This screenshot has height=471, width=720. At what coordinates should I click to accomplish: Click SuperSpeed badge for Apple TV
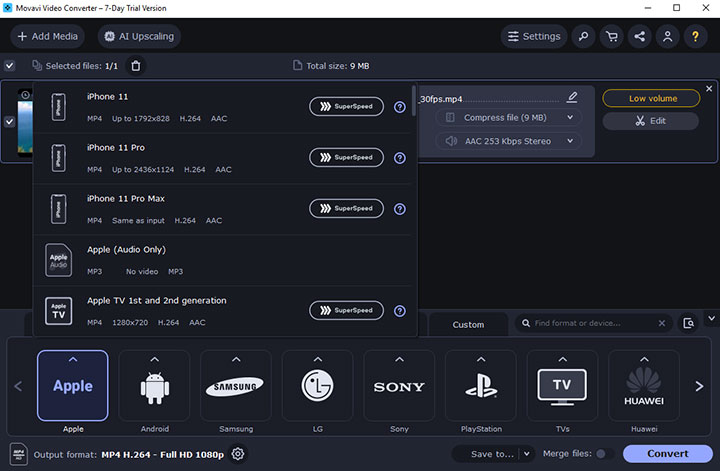(346, 310)
